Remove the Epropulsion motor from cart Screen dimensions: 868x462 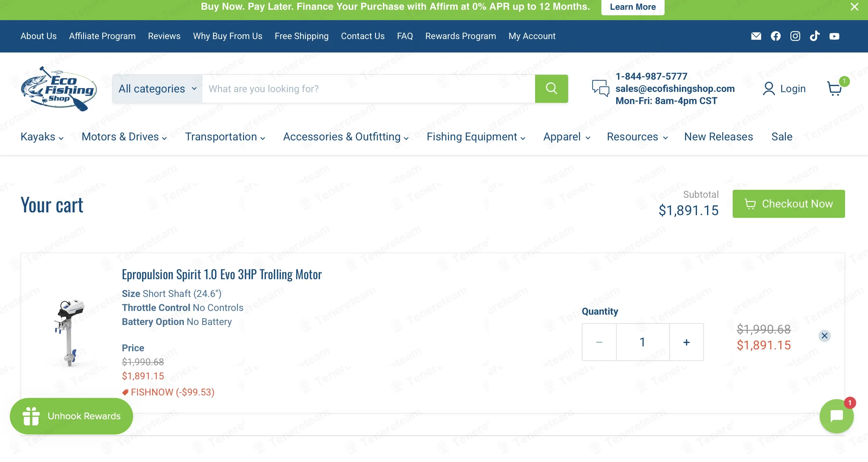click(824, 336)
